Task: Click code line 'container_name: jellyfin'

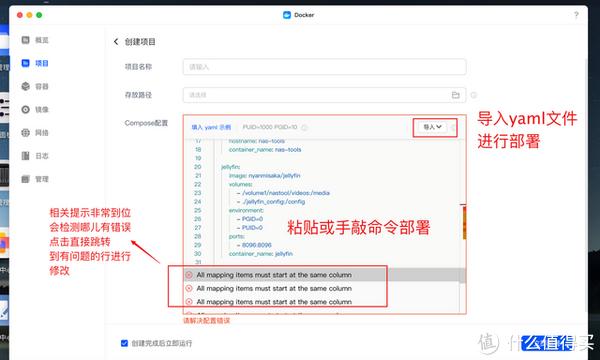Action: (261, 254)
